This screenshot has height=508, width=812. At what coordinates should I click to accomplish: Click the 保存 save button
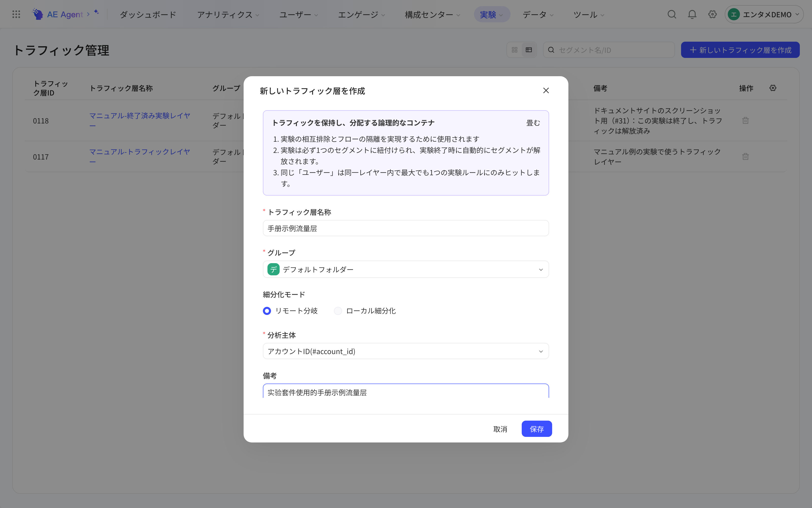coord(536,429)
